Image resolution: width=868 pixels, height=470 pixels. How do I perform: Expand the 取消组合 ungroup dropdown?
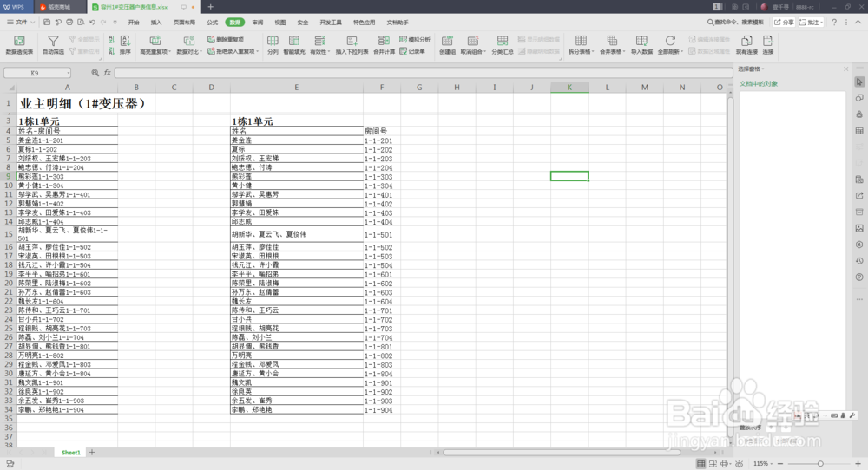[x=485, y=52]
